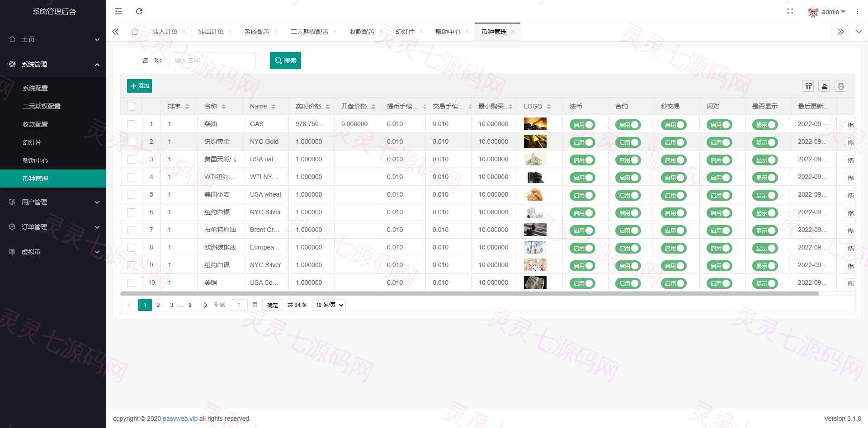
Task: Go to the home tab house icon
Action: [135, 32]
